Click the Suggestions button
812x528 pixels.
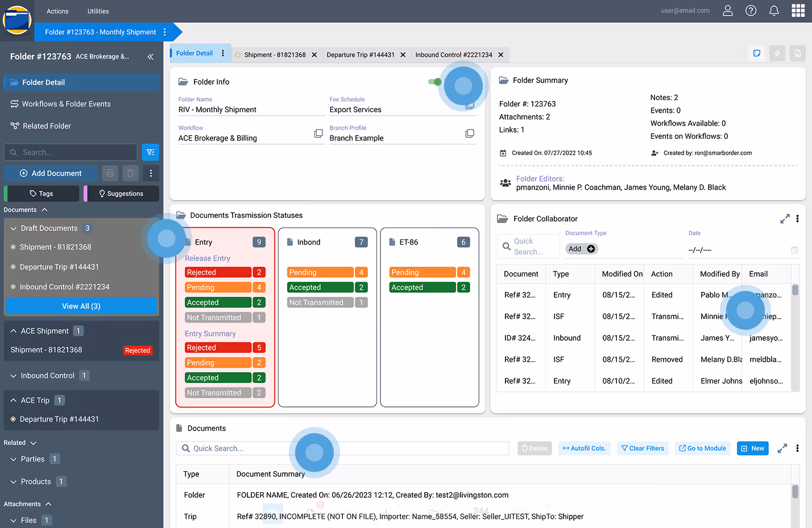tap(121, 193)
